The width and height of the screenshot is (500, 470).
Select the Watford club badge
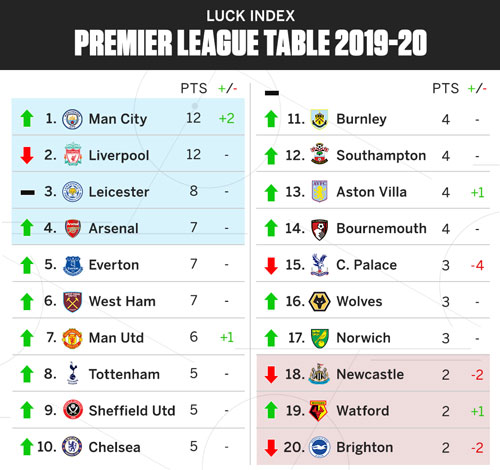318,411
